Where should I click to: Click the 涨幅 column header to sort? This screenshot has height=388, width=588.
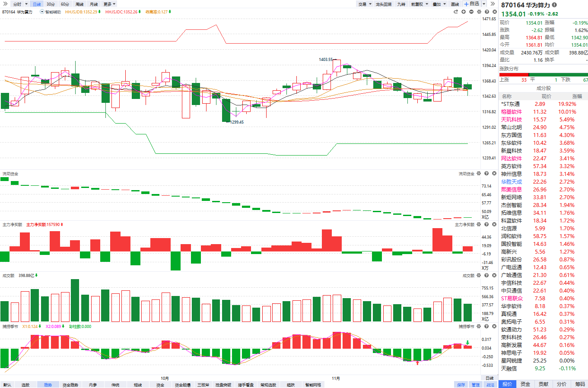click(x=577, y=96)
